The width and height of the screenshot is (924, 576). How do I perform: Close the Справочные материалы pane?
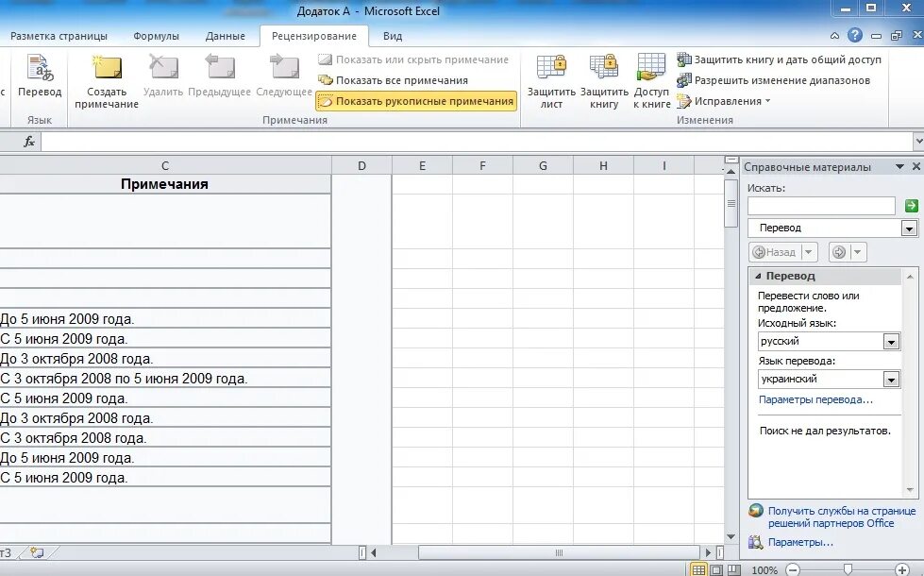[916, 167]
